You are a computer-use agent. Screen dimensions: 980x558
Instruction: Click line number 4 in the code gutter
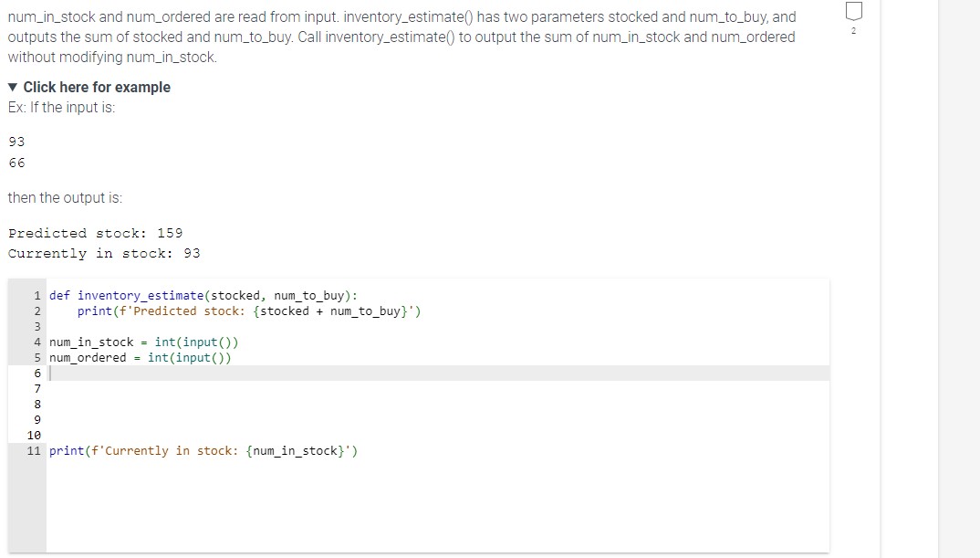point(36,342)
